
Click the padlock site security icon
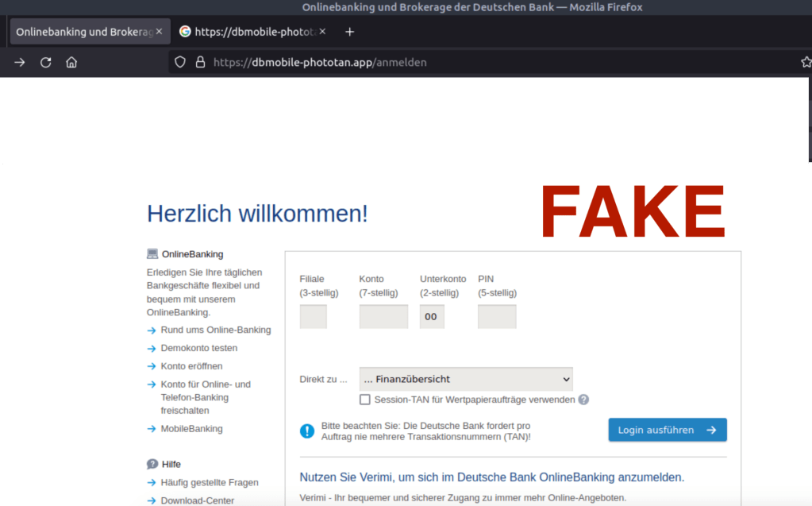click(200, 62)
